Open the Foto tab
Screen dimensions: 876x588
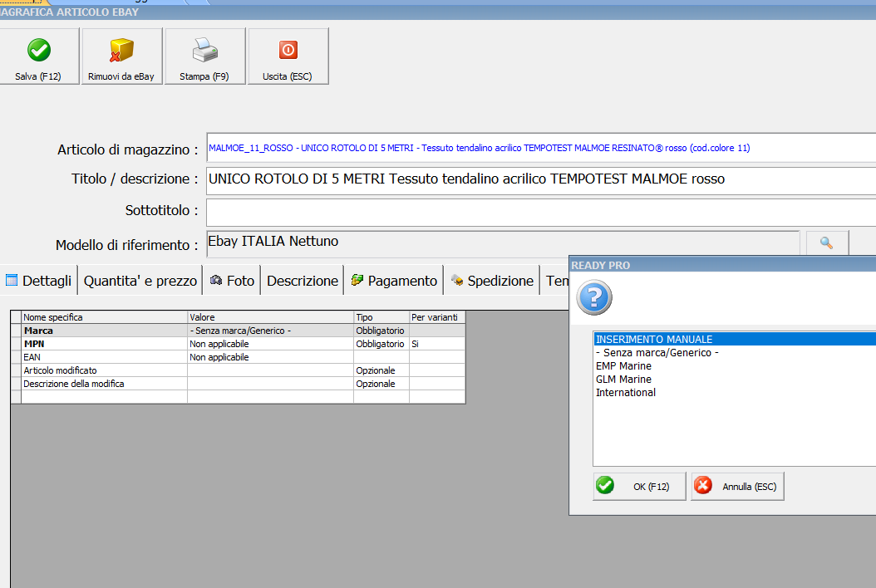(x=233, y=281)
